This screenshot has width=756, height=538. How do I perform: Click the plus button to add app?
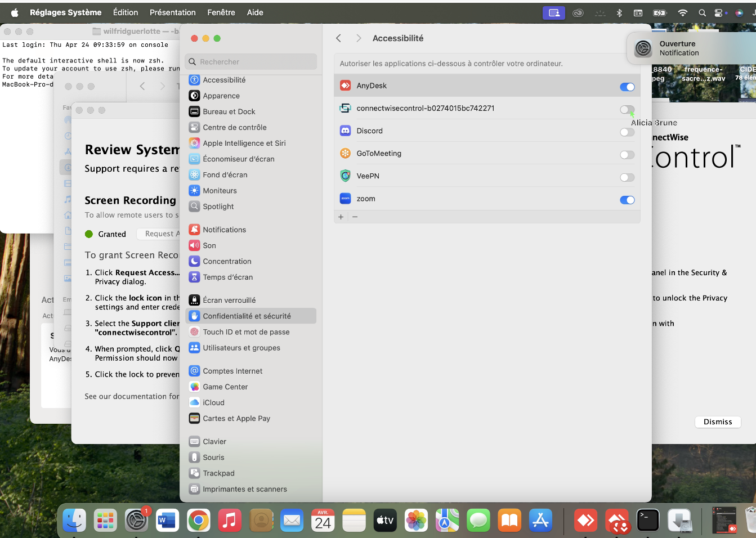point(341,217)
